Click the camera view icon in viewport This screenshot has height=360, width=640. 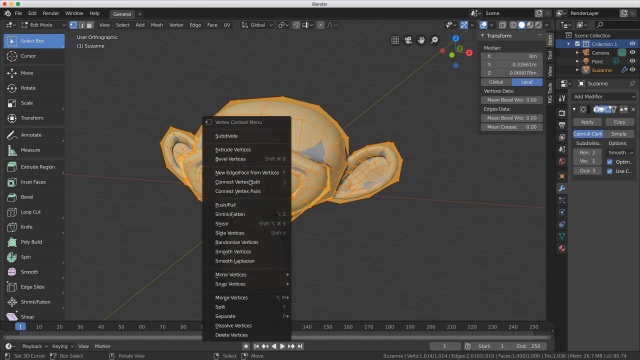[x=408, y=40]
